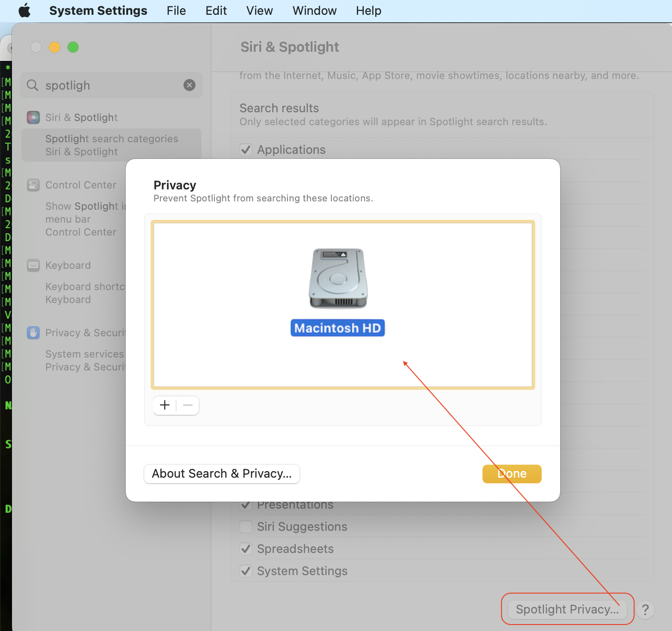Viewport: 672px width, 631px height.
Task: Open the Keyboard settings icon
Action: (x=33, y=265)
